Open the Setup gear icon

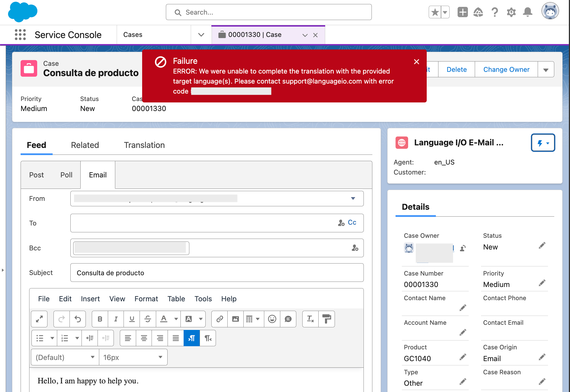[x=511, y=12]
